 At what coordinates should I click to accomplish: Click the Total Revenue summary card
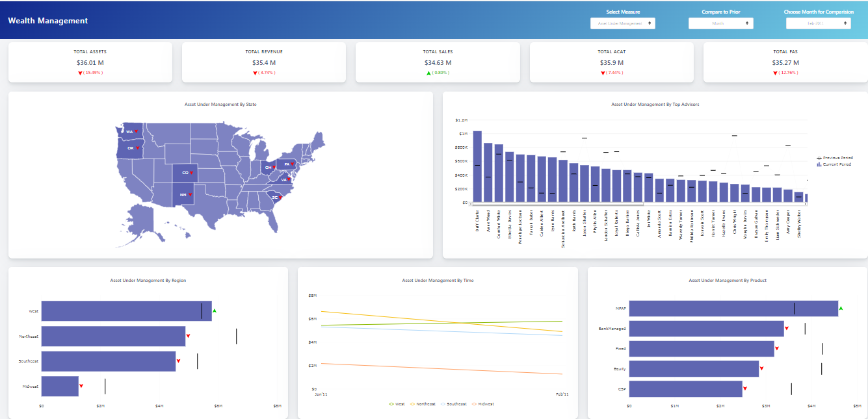point(264,62)
